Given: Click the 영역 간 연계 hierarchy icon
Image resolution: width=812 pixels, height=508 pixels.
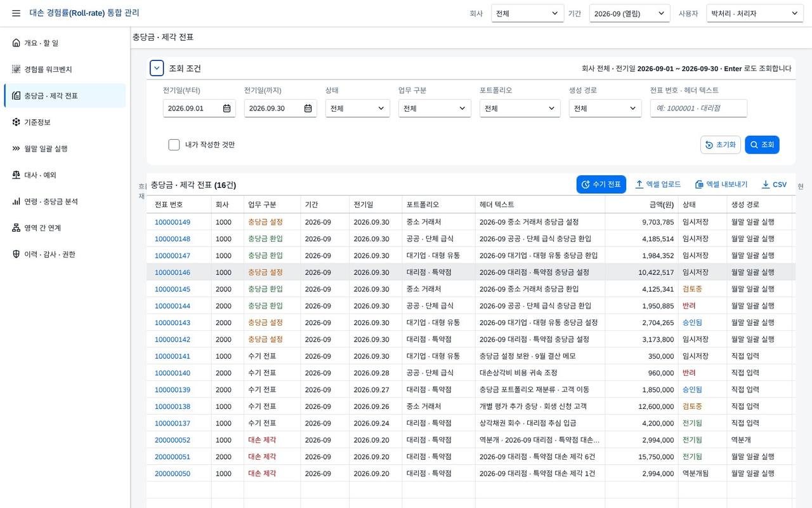Looking at the screenshot, I should click(x=16, y=228).
